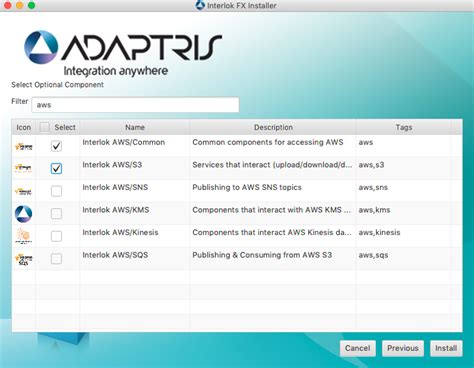Click 'Components that interact with AWS KMS' description
Image resolution: width=474 pixels, height=368 pixels.
point(271,210)
